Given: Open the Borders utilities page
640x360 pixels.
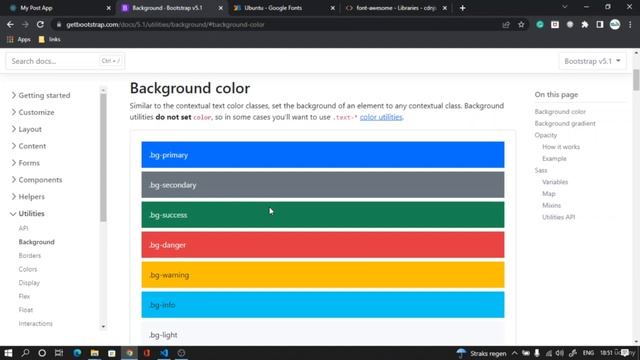Looking at the screenshot, I should [30, 256].
